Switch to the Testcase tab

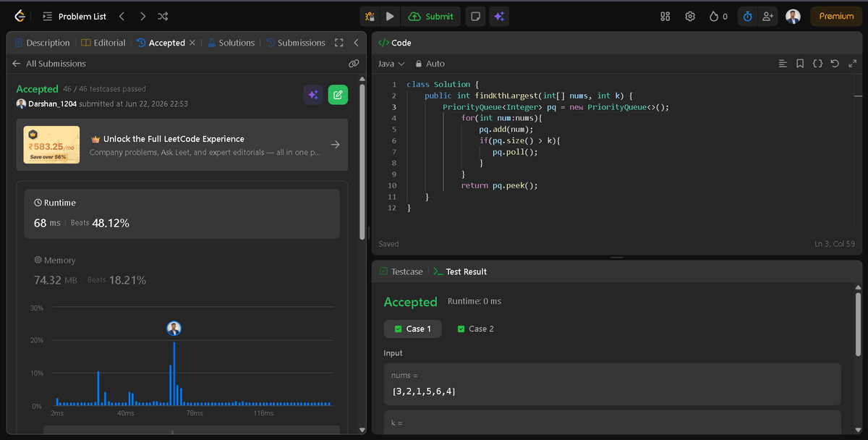(401, 271)
